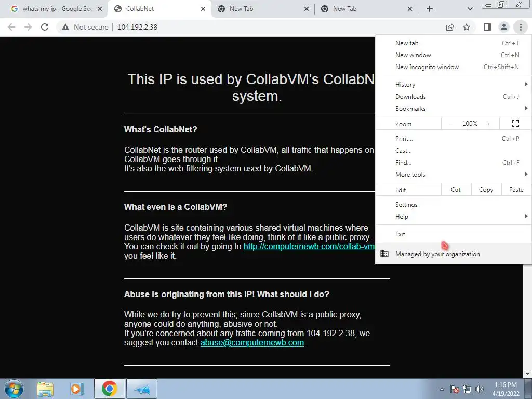Select New window from the menu

click(454, 55)
